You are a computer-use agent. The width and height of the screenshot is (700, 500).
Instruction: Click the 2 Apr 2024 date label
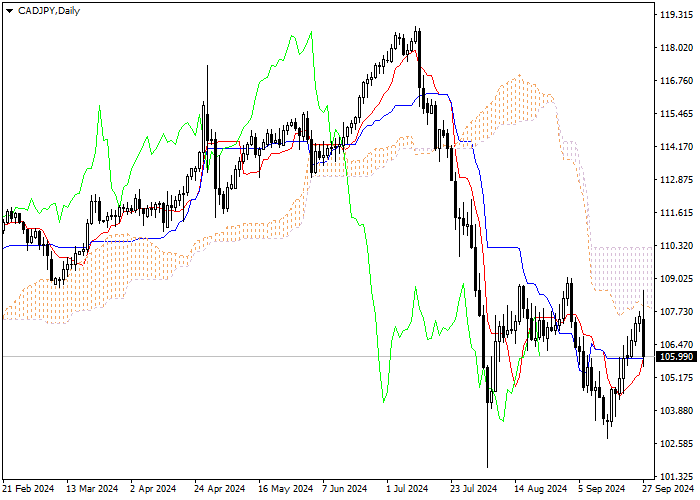point(153,489)
